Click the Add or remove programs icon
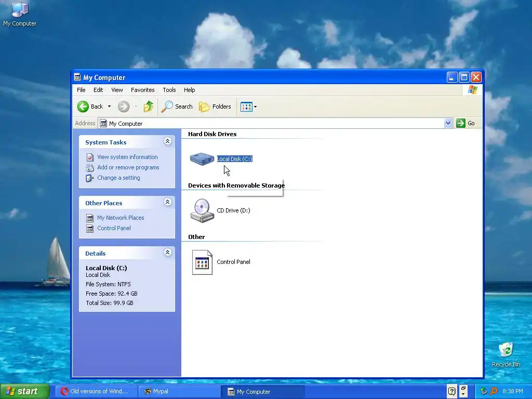This screenshot has height=399, width=532. tap(90, 168)
